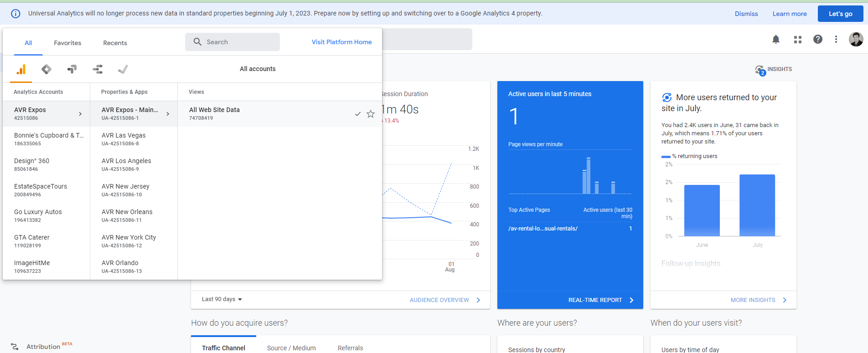868x353 pixels.
Task: Switch to the All tab
Action: click(28, 43)
